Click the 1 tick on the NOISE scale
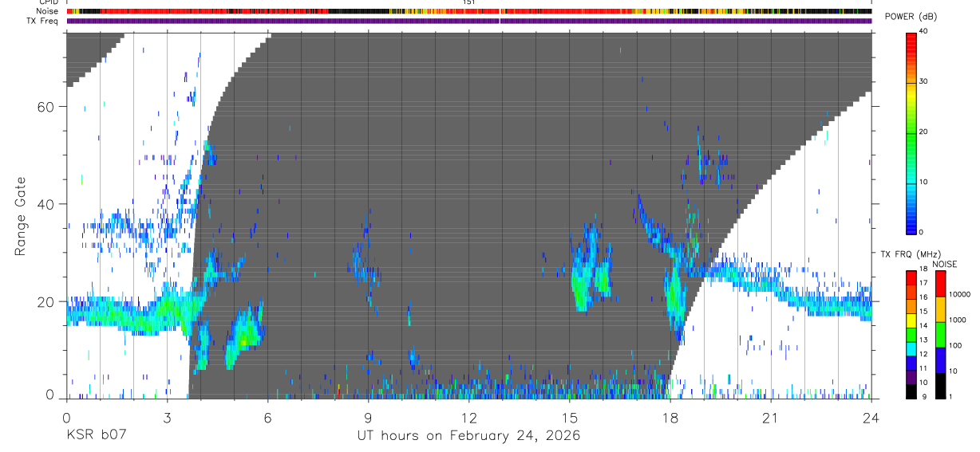The image size is (980, 452). coord(951,397)
